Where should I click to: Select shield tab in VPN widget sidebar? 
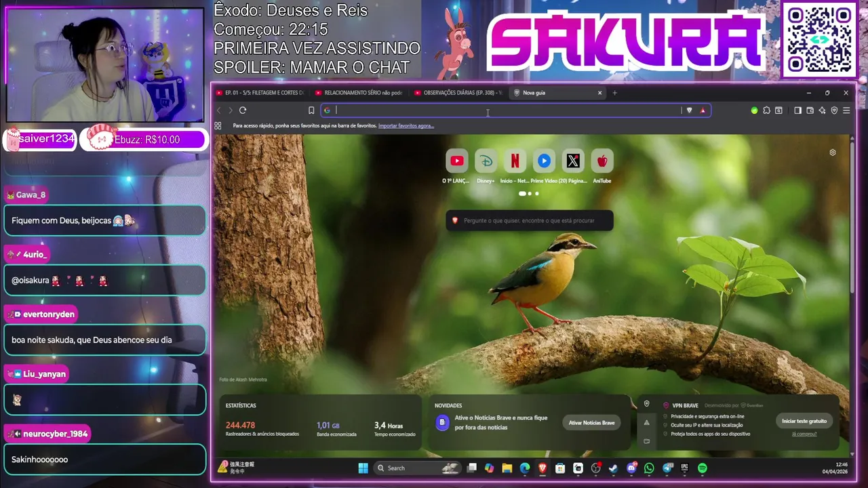tap(646, 404)
